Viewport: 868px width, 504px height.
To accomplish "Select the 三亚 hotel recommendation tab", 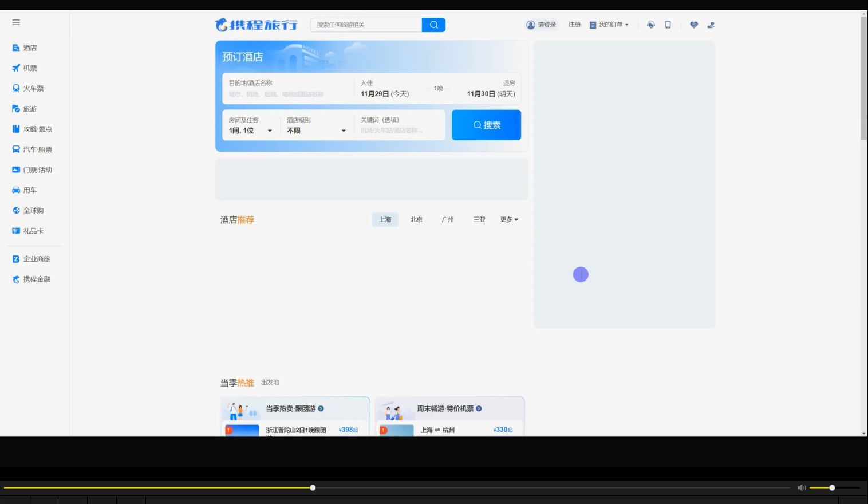I will [x=479, y=219].
